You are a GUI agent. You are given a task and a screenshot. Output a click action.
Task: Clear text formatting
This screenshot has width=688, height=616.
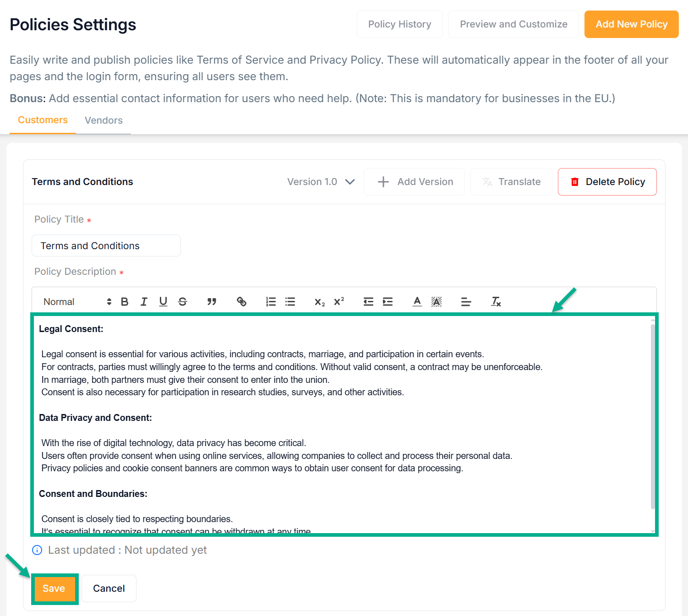tap(496, 302)
